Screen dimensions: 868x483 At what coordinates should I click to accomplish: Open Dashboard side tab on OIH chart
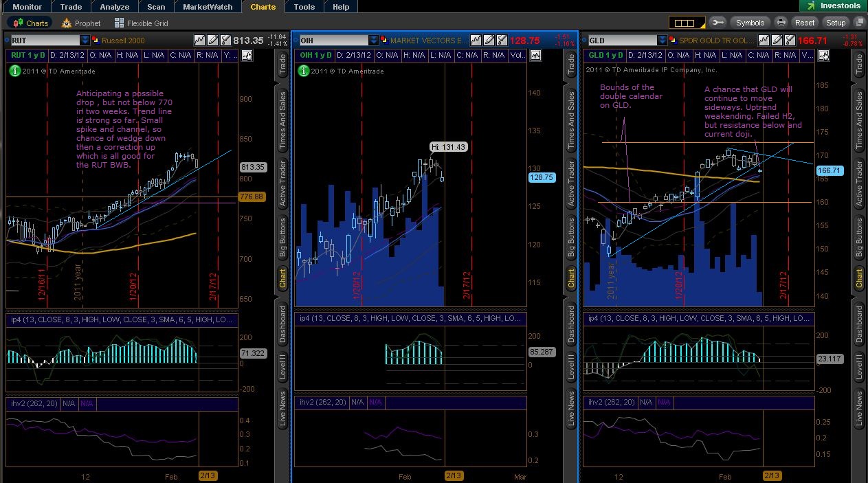571,324
